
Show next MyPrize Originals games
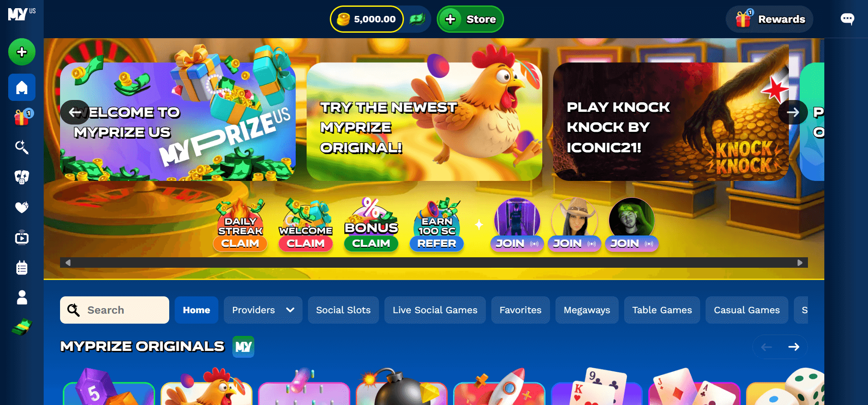click(794, 347)
